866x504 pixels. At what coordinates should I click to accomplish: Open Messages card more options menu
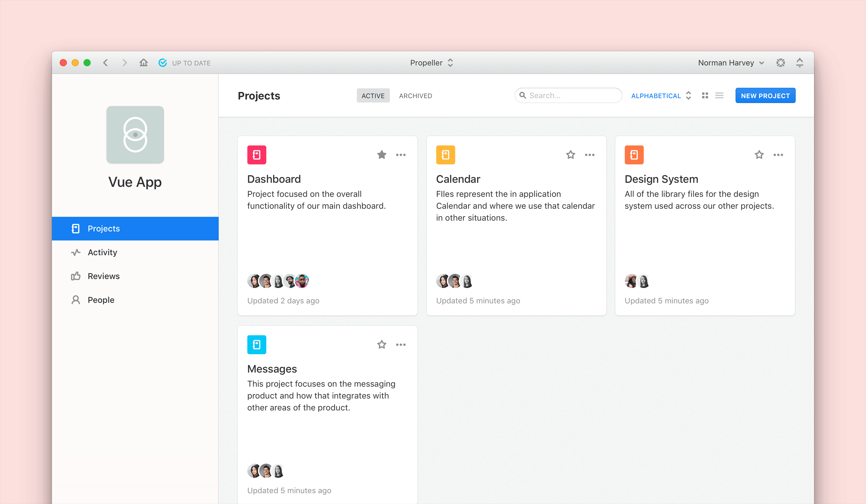(401, 345)
